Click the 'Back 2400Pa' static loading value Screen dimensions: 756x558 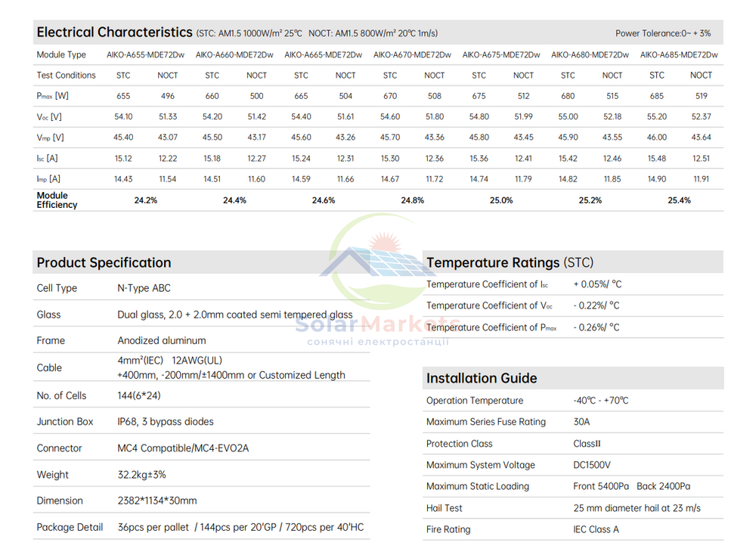(663, 487)
